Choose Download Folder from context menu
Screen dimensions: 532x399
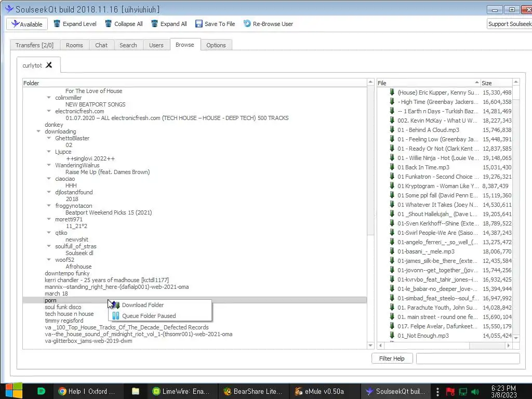point(160,305)
